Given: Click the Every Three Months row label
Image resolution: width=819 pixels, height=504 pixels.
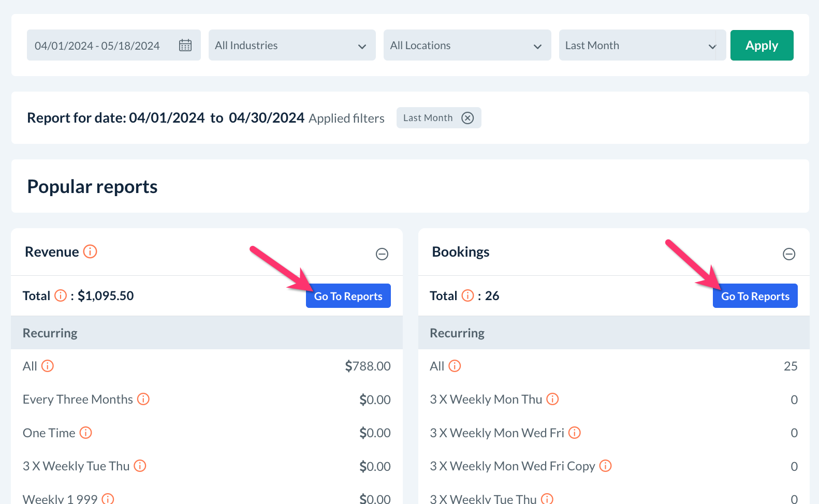Looking at the screenshot, I should [78, 399].
